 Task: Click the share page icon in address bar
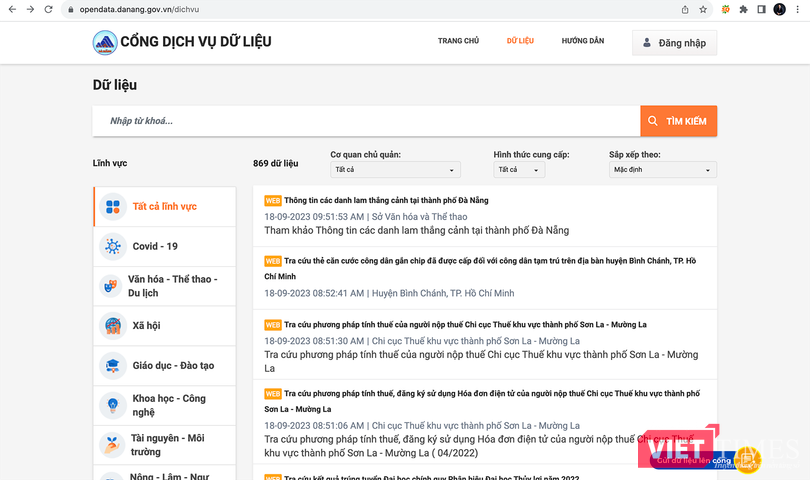[685, 9]
